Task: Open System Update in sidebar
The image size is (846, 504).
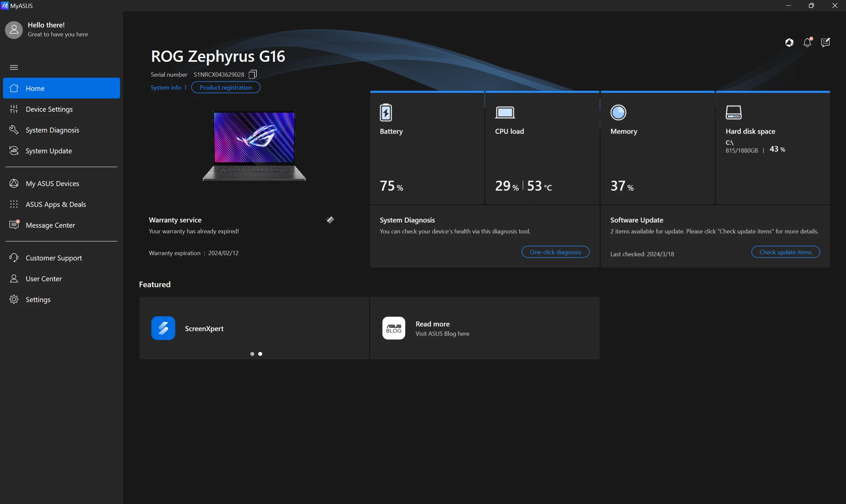Action: click(49, 151)
